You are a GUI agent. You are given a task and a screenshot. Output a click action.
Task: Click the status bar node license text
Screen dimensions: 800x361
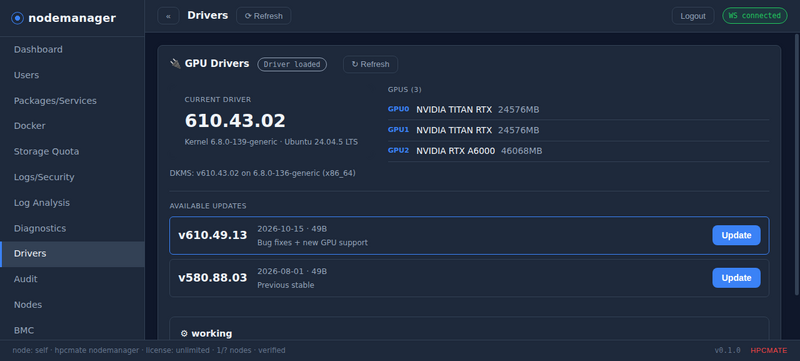click(148, 350)
